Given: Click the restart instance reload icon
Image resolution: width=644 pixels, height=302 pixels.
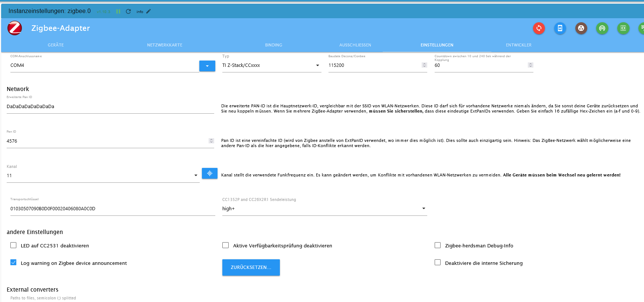Looking at the screenshot, I should pos(128,12).
